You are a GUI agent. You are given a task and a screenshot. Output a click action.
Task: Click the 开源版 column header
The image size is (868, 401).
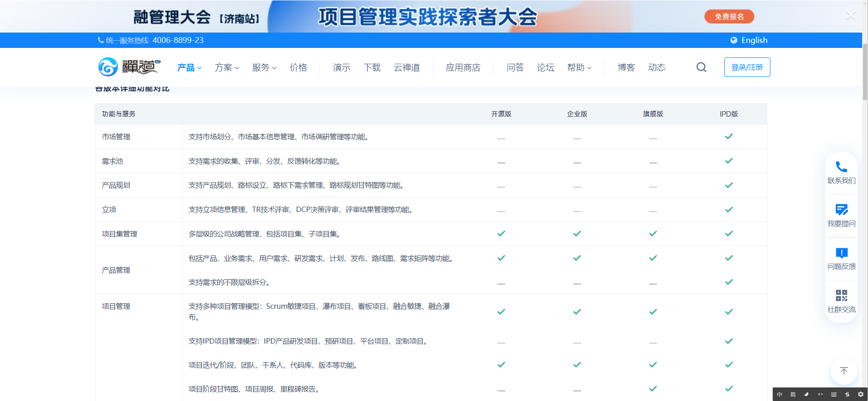coord(501,114)
